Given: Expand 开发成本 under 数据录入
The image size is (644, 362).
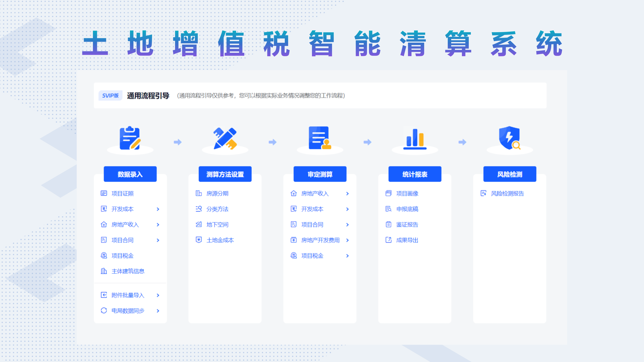Looking at the screenshot, I should (x=158, y=209).
